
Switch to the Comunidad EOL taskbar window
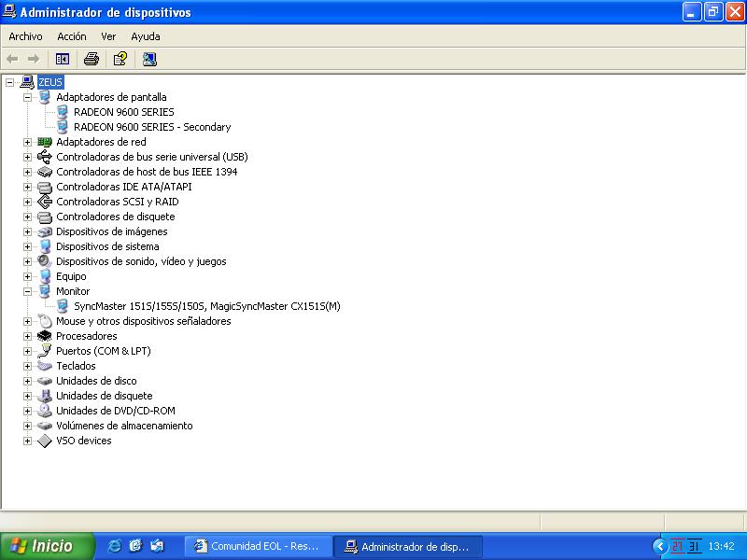(x=259, y=546)
